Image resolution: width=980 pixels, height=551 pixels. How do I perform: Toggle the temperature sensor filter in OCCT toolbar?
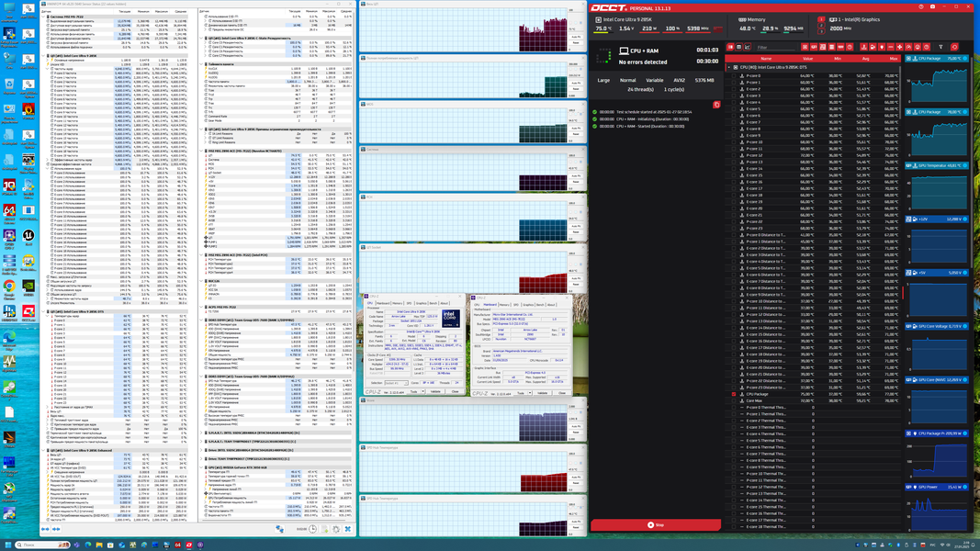(x=863, y=47)
